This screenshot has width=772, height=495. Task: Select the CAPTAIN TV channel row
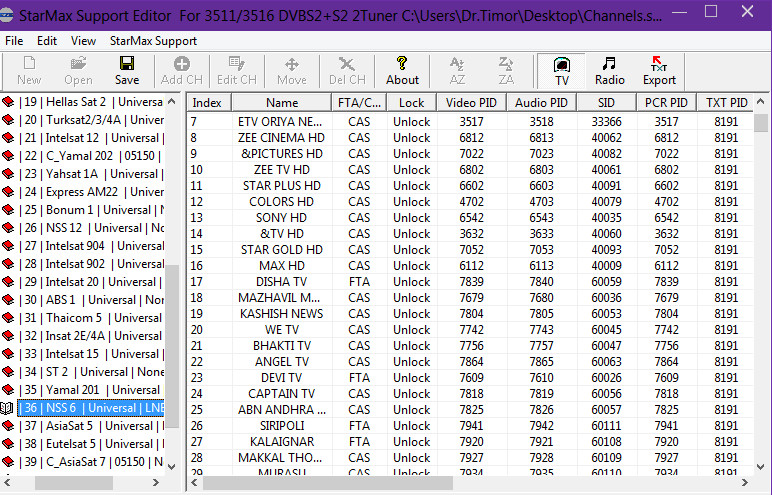pyautogui.click(x=470, y=394)
